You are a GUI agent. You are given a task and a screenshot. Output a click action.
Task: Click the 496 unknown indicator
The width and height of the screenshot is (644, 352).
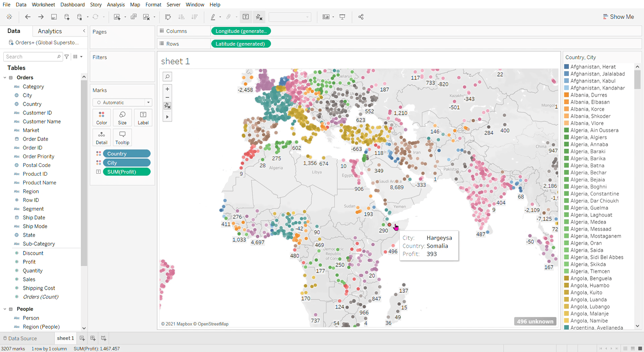coord(535,321)
